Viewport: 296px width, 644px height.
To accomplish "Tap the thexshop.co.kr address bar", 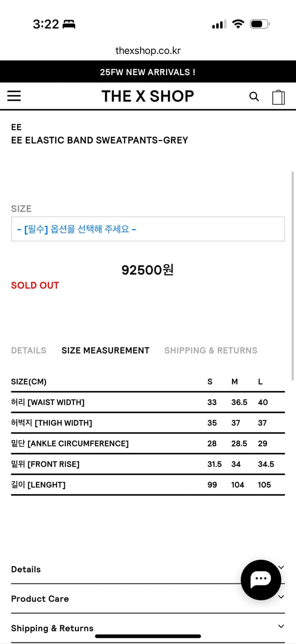I will coord(148,50).
